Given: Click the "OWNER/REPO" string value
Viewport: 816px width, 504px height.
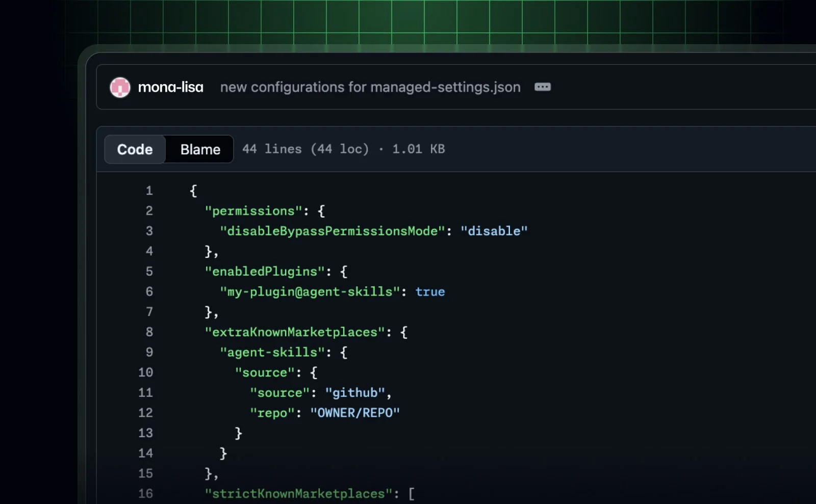Looking at the screenshot, I should (355, 413).
